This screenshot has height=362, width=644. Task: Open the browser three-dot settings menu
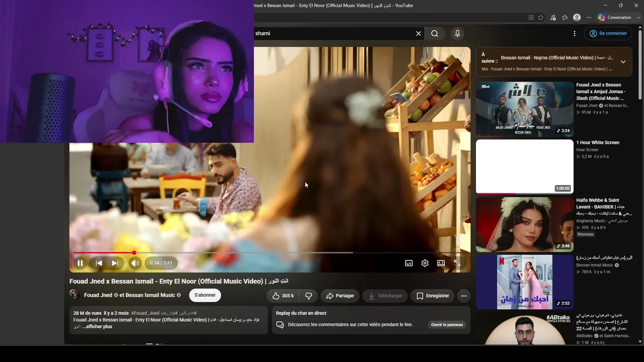coord(589,18)
